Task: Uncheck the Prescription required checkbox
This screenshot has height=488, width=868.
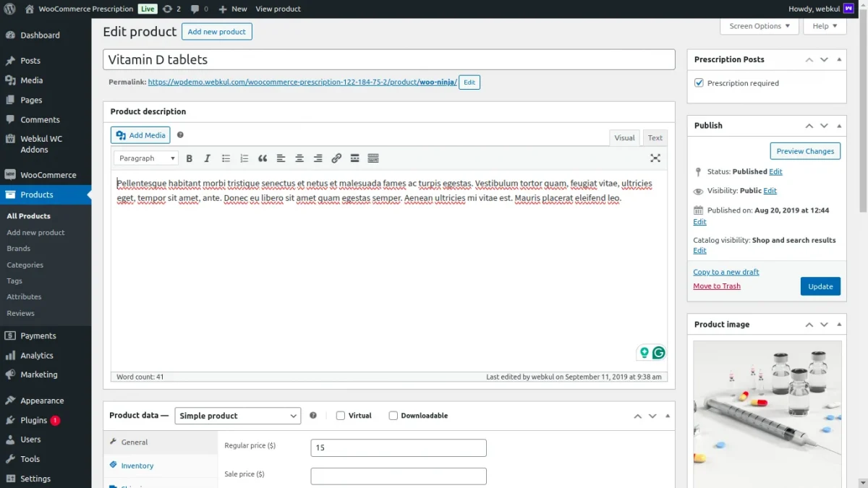Action: click(x=699, y=83)
